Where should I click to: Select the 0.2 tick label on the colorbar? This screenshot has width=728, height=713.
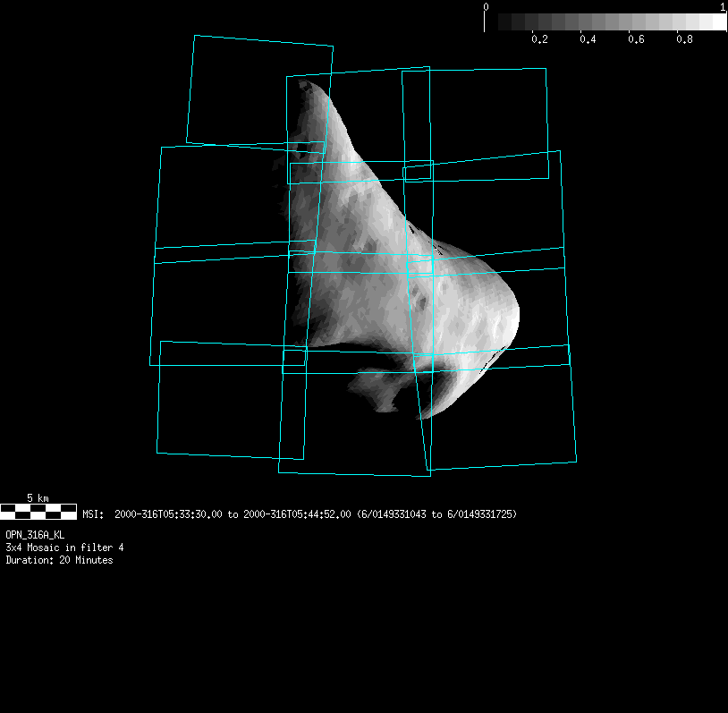point(539,40)
